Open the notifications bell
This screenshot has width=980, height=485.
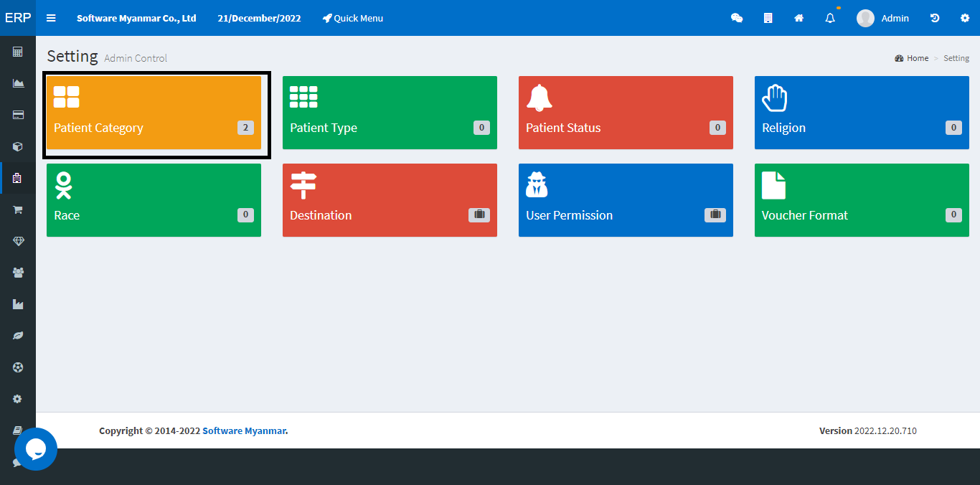click(x=830, y=18)
